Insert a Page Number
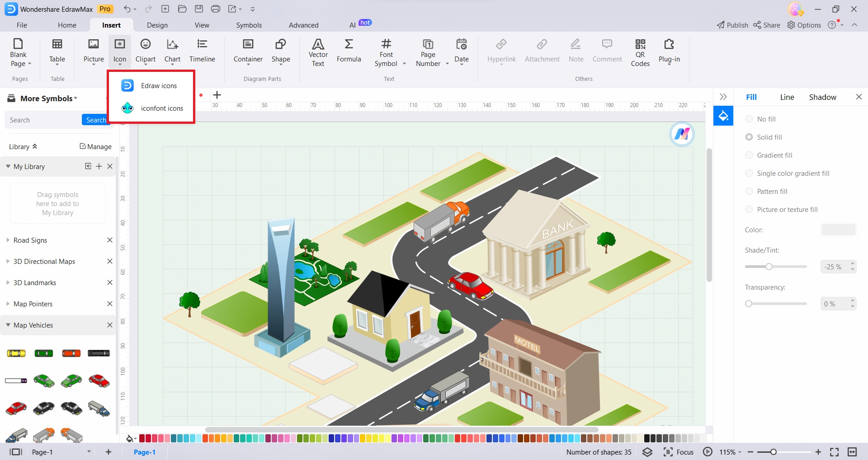This screenshot has width=868, height=460. pos(432,52)
